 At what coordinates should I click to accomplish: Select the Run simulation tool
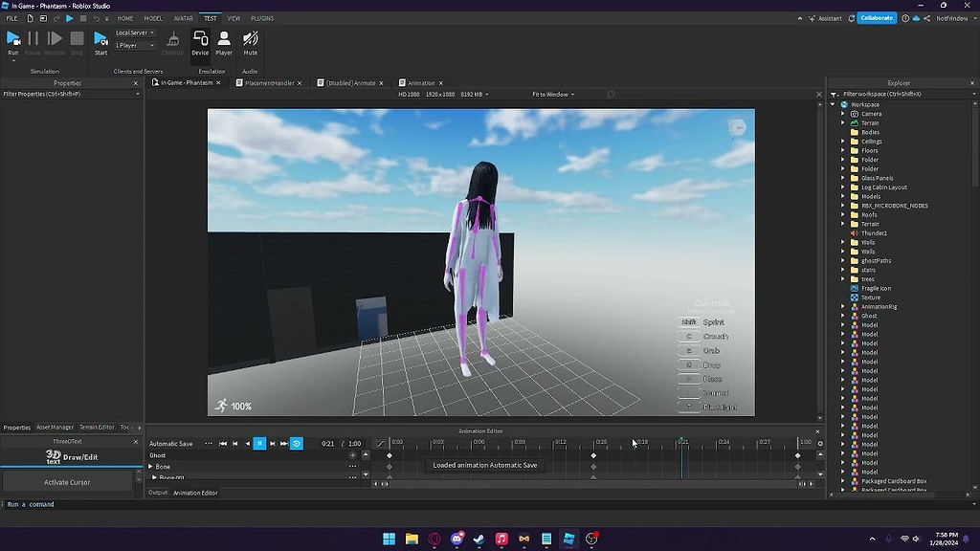[13, 38]
